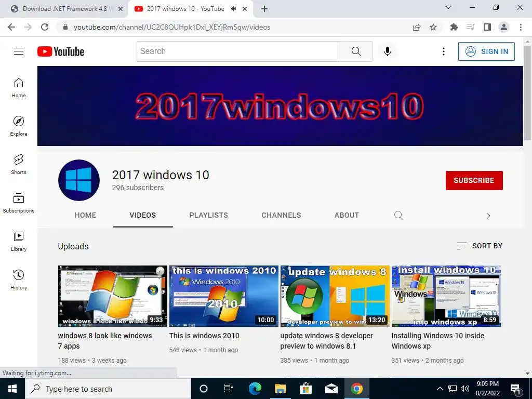Open Subscriptions in the sidebar

19,203
